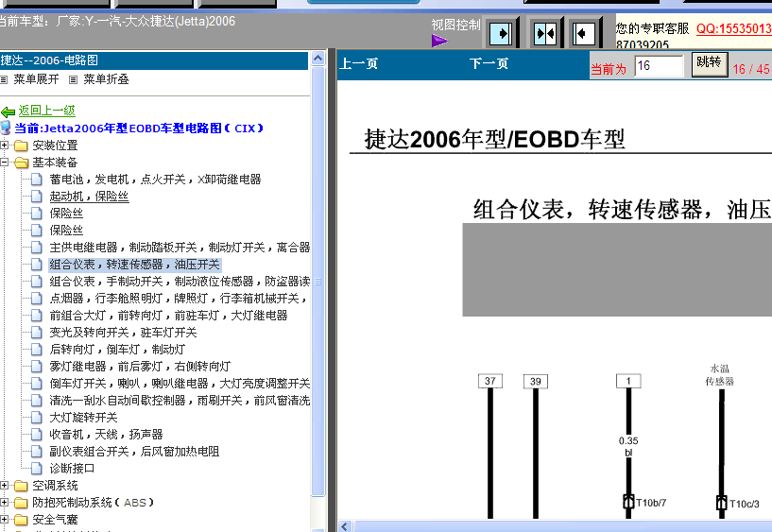Viewport: 772px width, 532px height.
Task: Click the 基本装备 open folder icon
Action: 21,163
